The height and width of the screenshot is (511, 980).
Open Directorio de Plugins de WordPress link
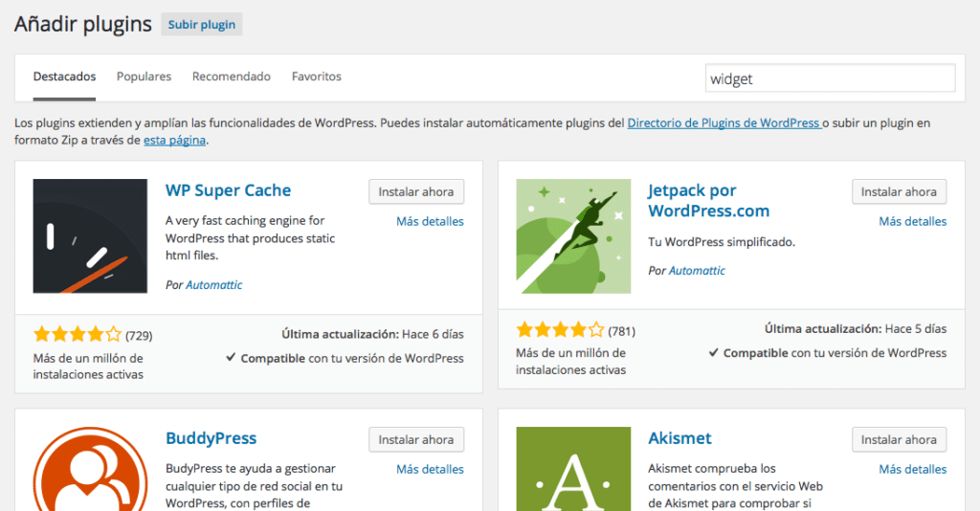point(724,123)
